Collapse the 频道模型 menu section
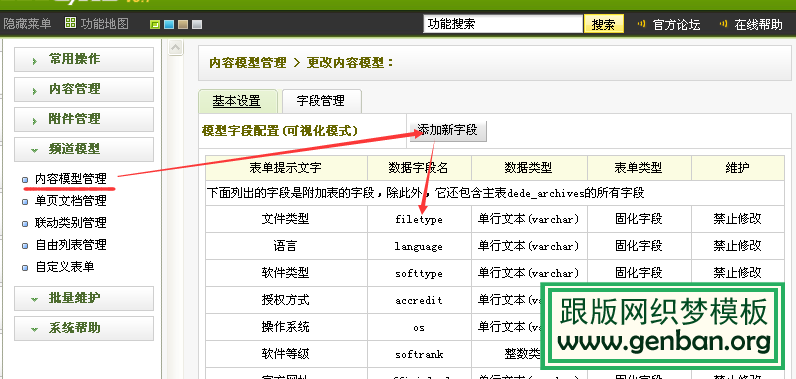 pyautogui.click(x=84, y=149)
